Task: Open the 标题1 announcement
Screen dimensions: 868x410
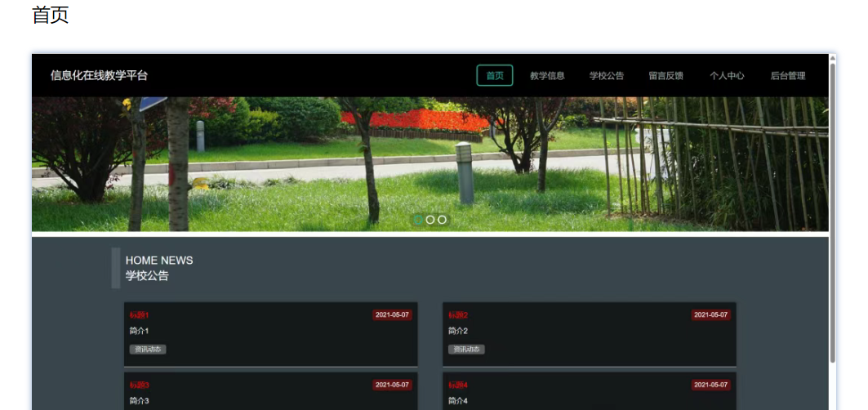Action: 139,315
